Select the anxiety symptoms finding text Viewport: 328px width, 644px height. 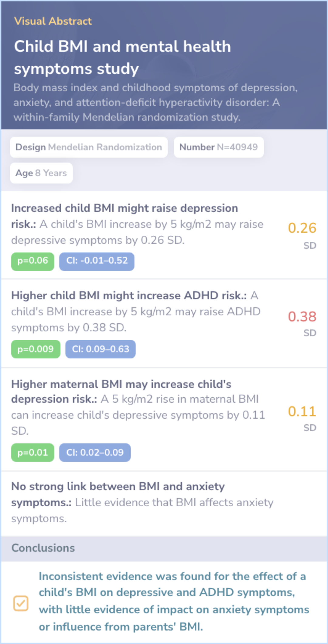(142, 502)
